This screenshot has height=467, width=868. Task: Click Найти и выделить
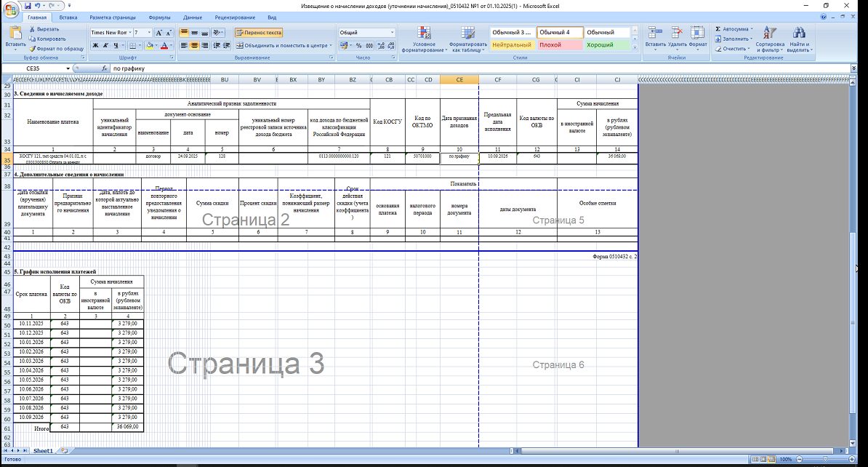(x=799, y=39)
